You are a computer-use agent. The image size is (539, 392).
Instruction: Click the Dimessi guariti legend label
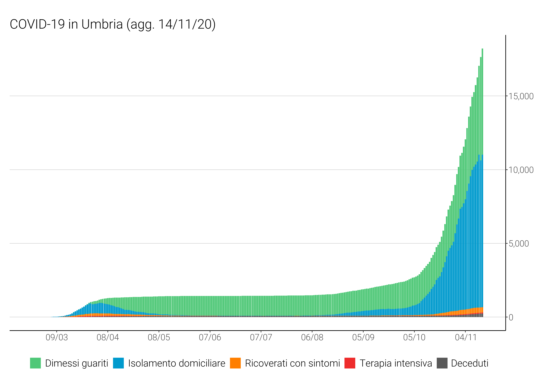click(x=77, y=363)
